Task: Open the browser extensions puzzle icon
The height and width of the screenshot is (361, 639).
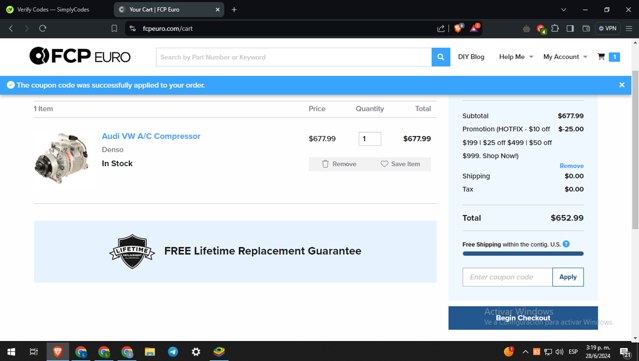Action: tap(555, 28)
